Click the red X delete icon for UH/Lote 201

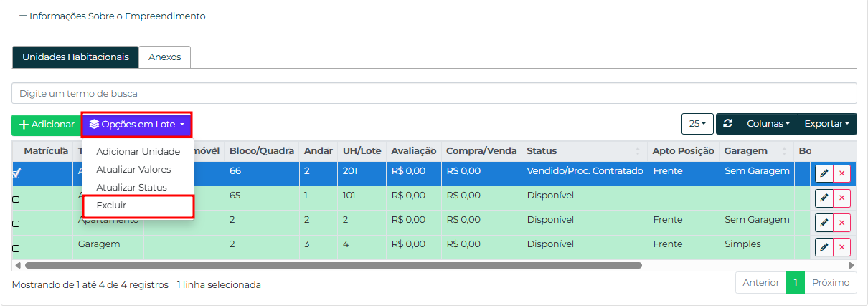coord(841,173)
